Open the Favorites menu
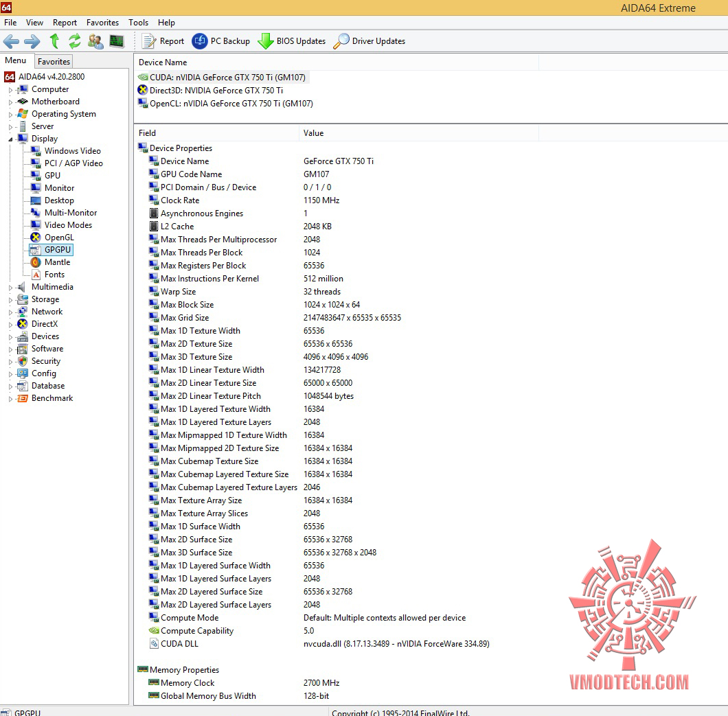The height and width of the screenshot is (716, 728). (102, 22)
